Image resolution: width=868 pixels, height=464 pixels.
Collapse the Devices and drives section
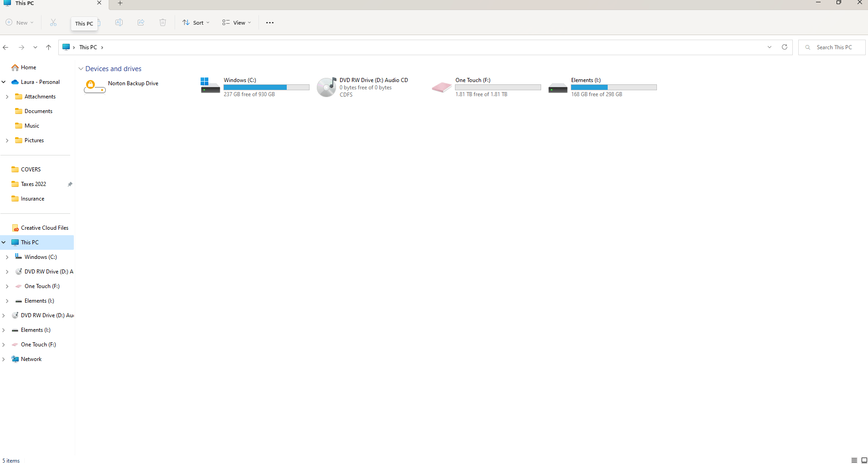point(81,68)
